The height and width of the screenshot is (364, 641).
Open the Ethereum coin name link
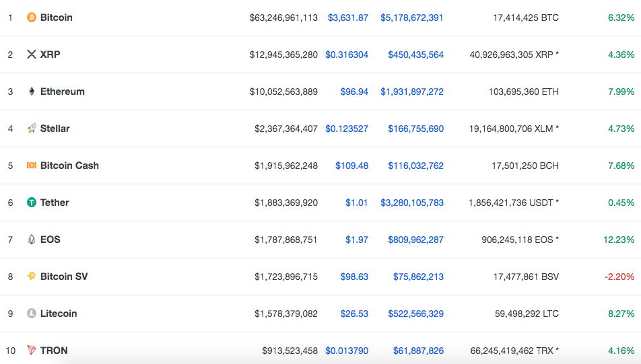click(63, 92)
